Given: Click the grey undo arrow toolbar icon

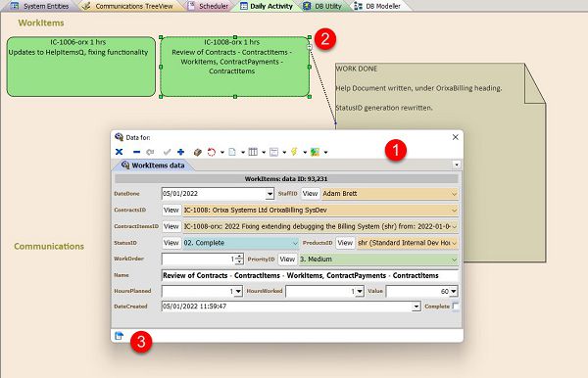Looking at the screenshot, I should click(150, 152).
